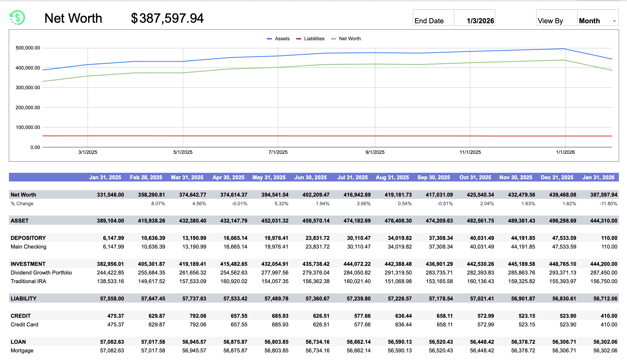Screen dimensions: 627x364
Task: Select the $387,597.94 total value
Action: 167,18
